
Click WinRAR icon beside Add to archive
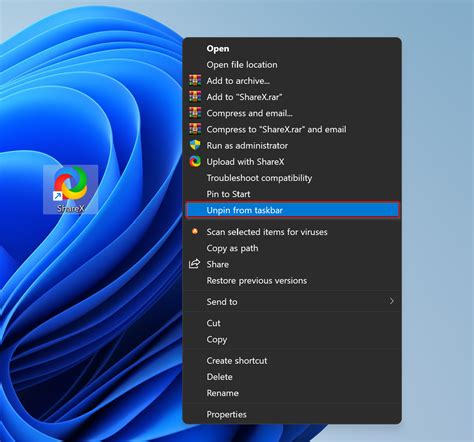tap(195, 80)
